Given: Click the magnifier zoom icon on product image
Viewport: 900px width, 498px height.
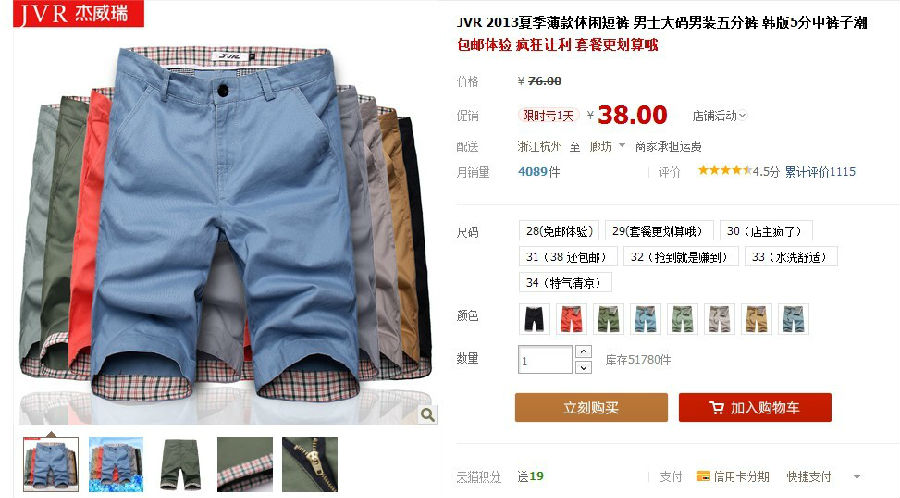Looking at the screenshot, I should click(x=428, y=414).
